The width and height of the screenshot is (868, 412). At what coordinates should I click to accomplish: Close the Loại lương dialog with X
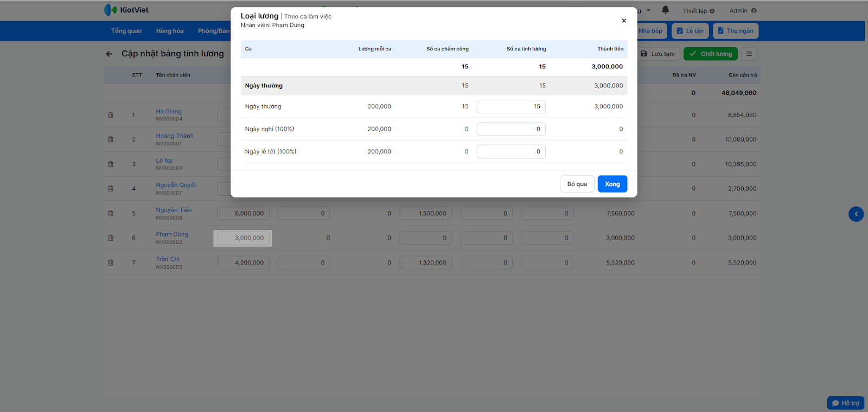[624, 21]
